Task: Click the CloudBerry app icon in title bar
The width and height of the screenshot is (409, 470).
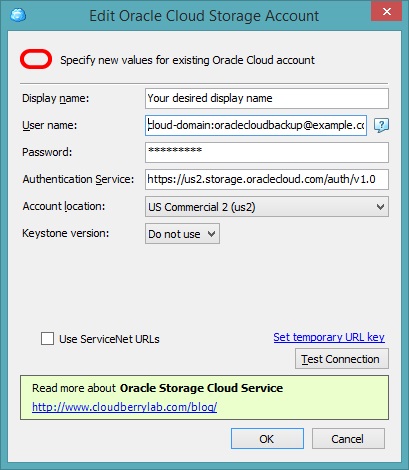Action: [x=18, y=15]
